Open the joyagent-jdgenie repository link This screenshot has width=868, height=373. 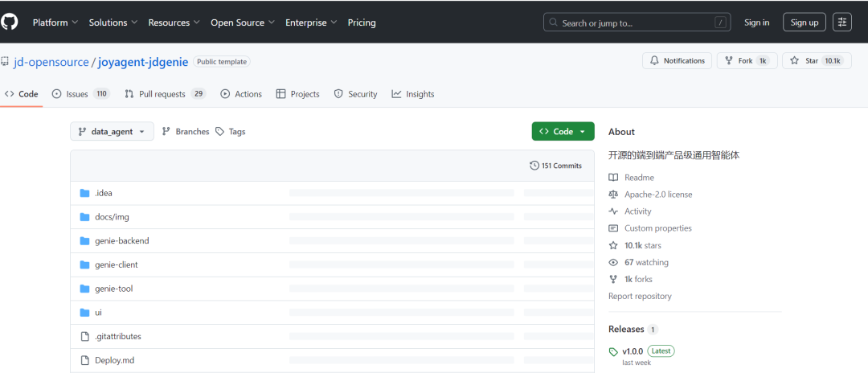coord(143,62)
